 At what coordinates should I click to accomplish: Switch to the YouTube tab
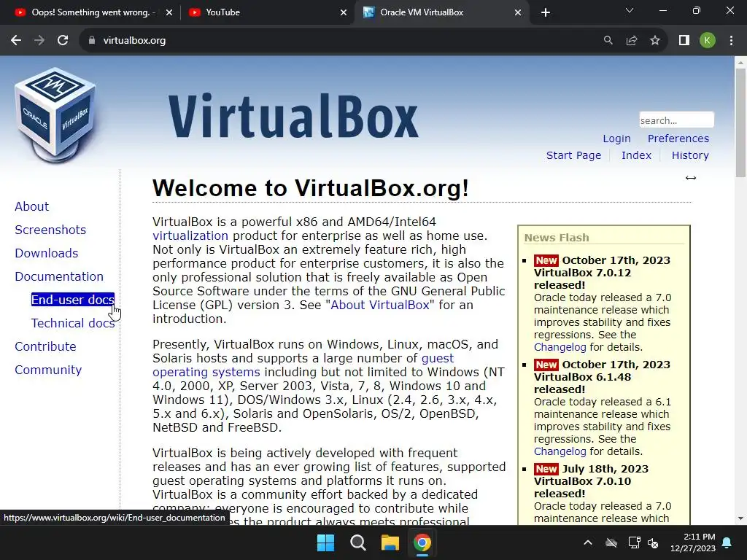pyautogui.click(x=267, y=12)
